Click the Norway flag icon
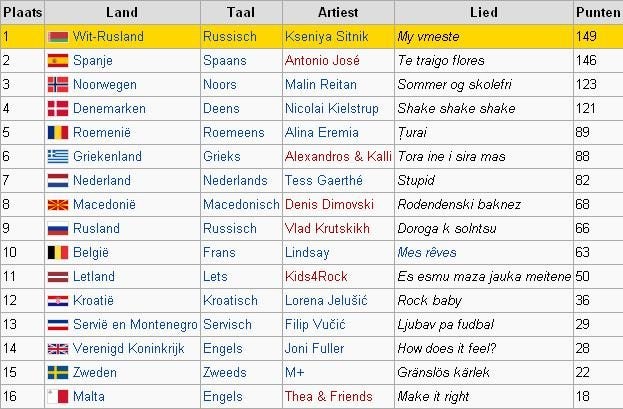 (58, 85)
